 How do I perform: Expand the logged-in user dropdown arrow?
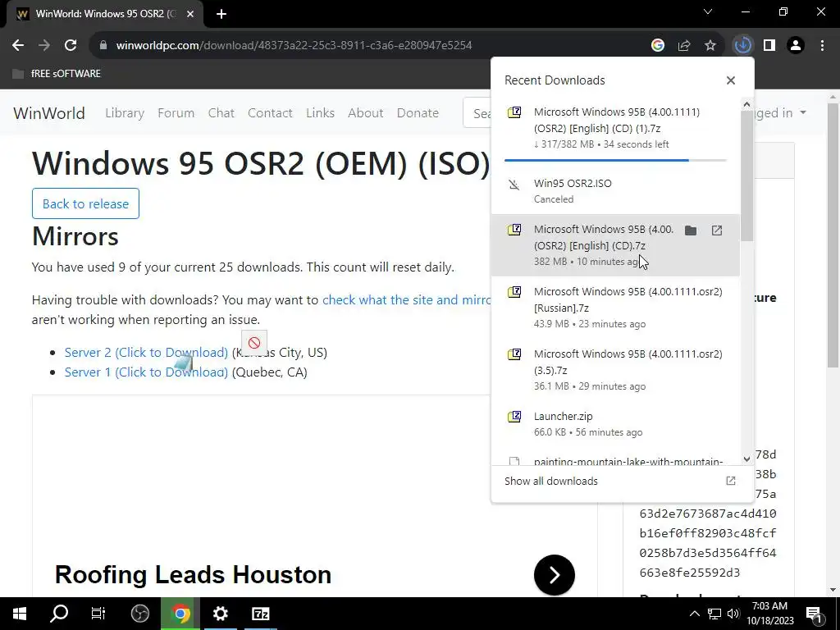[x=803, y=112]
